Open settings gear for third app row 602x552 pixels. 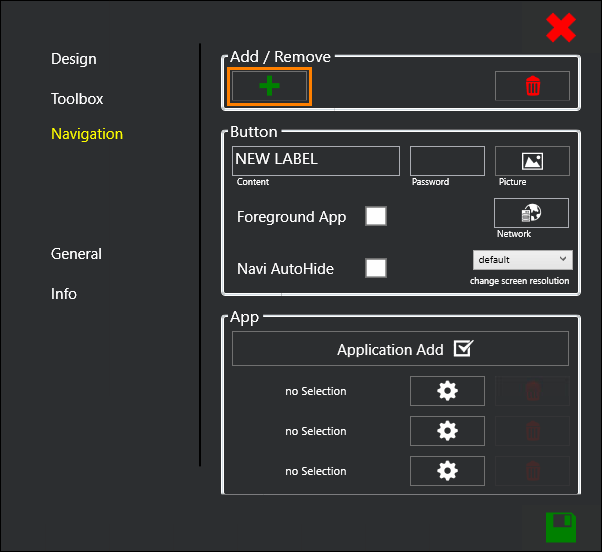click(447, 471)
